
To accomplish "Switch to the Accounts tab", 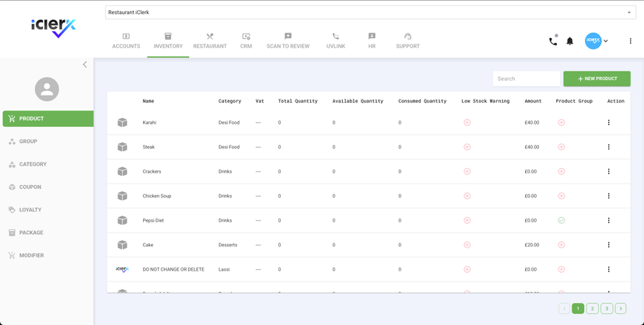I will point(126,41).
